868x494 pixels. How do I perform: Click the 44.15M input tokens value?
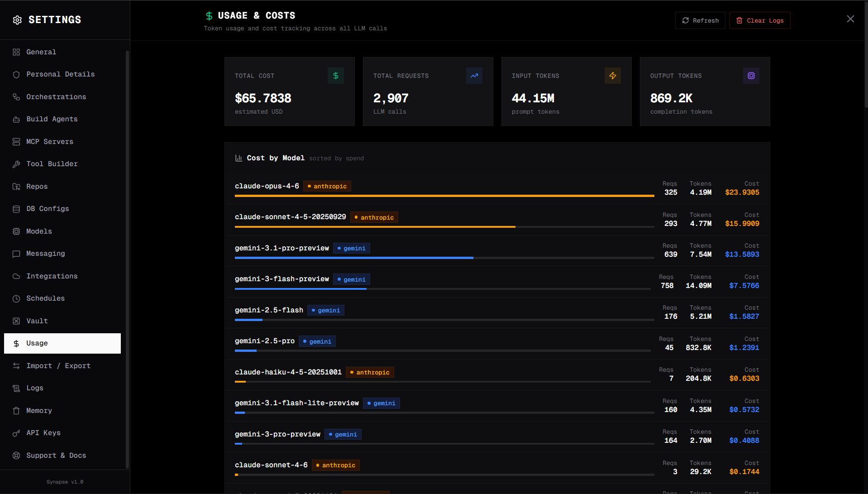coord(533,98)
